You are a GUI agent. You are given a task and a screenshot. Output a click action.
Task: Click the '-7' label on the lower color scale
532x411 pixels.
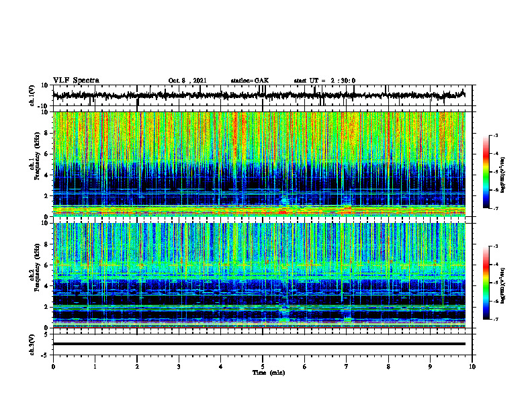tap(496, 320)
